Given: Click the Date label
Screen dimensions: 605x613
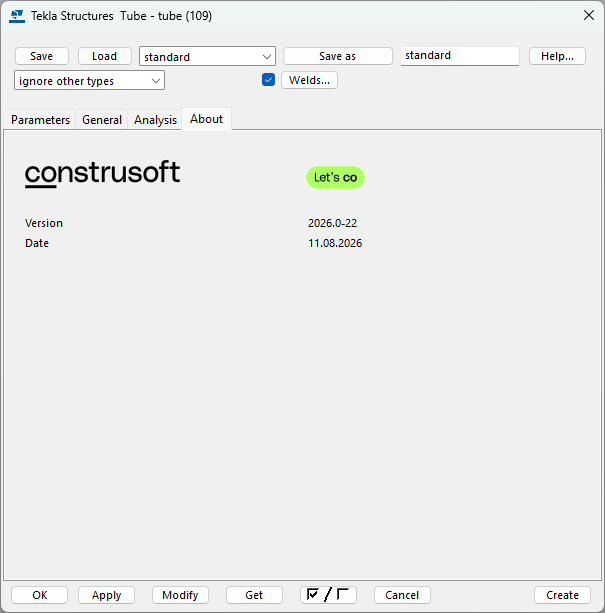Looking at the screenshot, I should [37, 243].
